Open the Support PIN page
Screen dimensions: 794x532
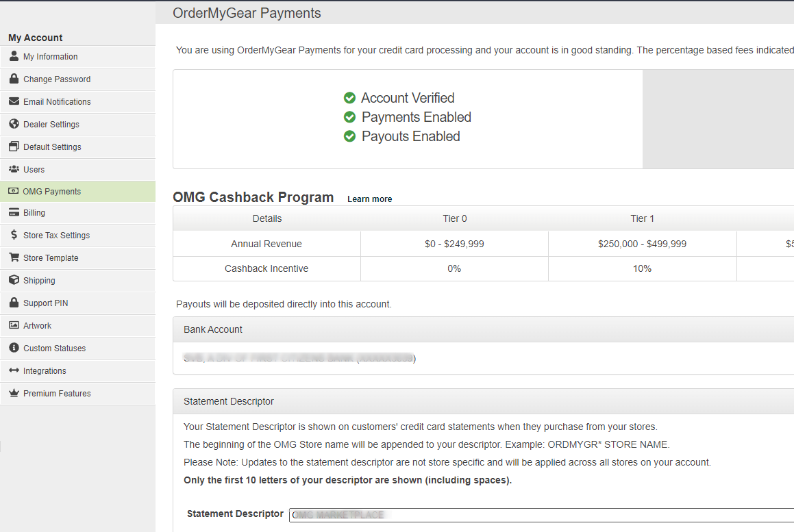(78, 303)
